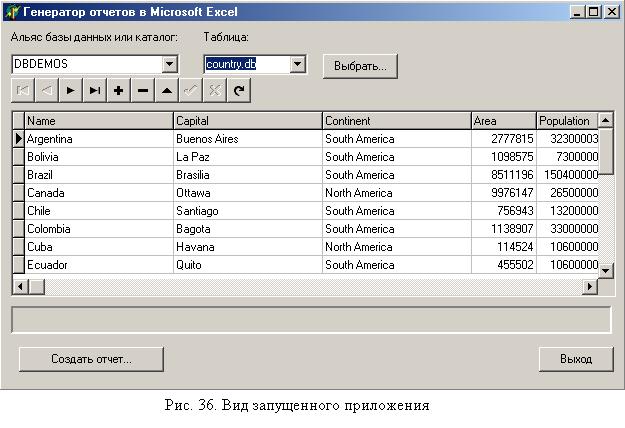625x428 pixels.
Task: Insert a new record with plus button
Action: [x=119, y=90]
